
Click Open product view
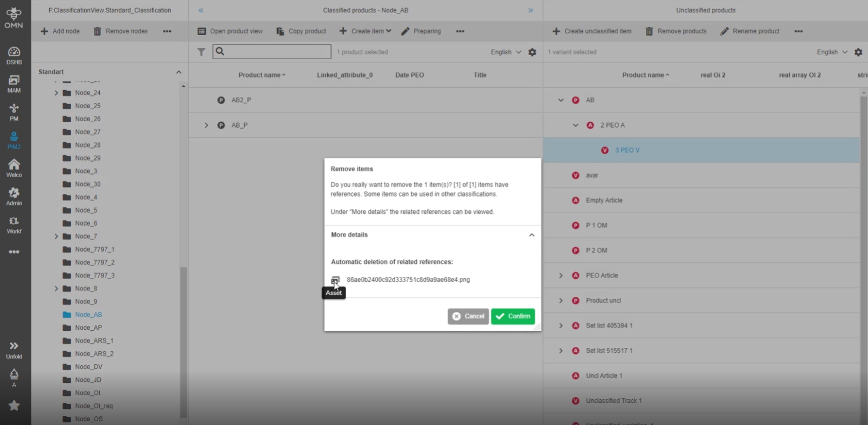(230, 31)
